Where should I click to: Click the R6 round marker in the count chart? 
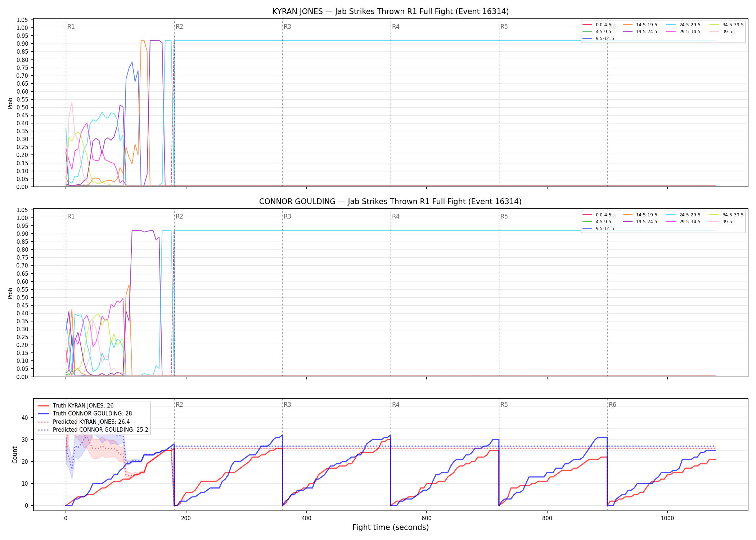(x=612, y=405)
